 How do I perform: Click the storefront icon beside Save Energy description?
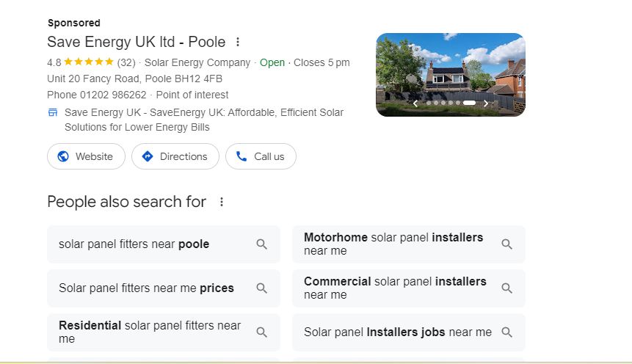pos(53,113)
